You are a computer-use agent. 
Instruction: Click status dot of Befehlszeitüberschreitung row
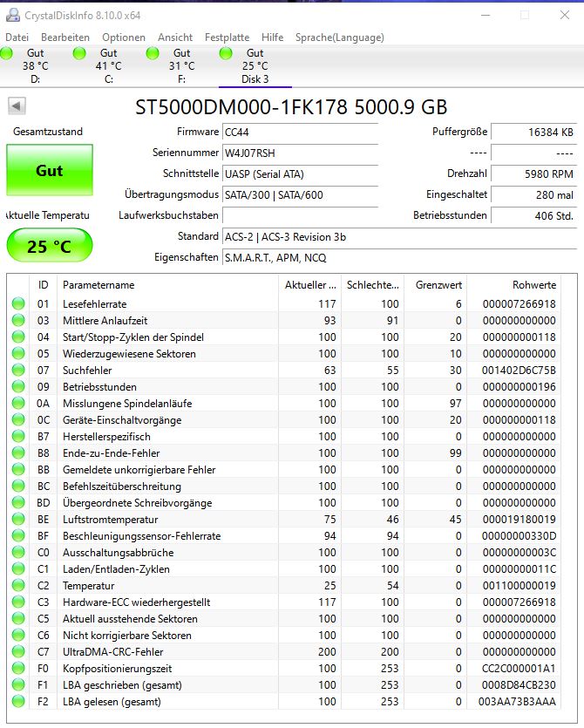pyautogui.click(x=18, y=486)
